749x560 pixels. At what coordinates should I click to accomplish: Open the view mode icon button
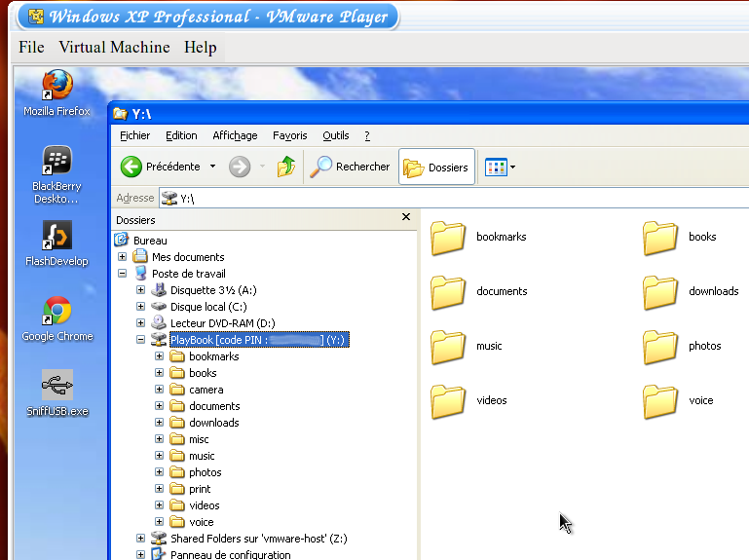[497, 168]
